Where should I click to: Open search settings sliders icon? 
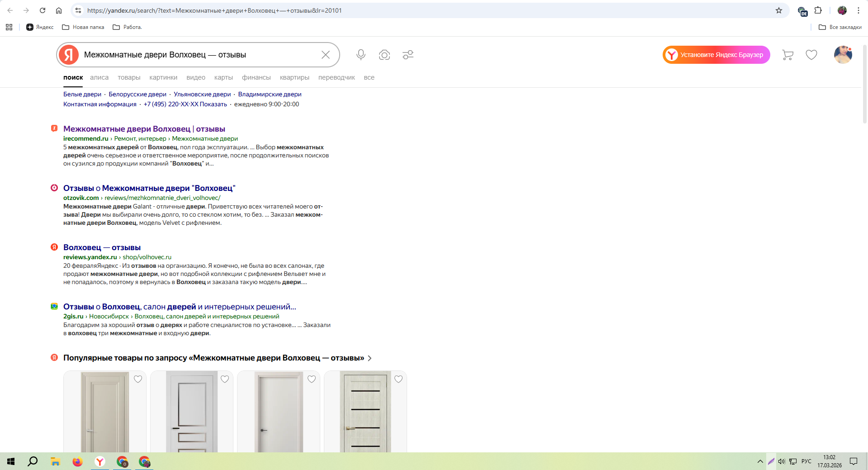pos(408,55)
